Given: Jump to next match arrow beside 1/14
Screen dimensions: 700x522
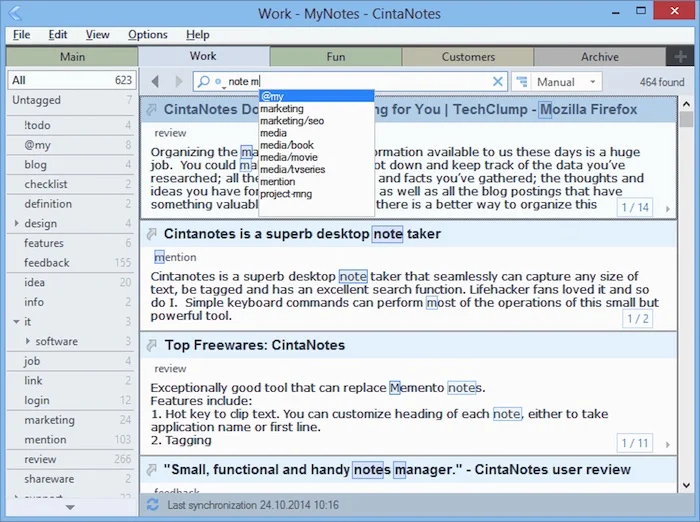Looking at the screenshot, I should pos(667,209).
